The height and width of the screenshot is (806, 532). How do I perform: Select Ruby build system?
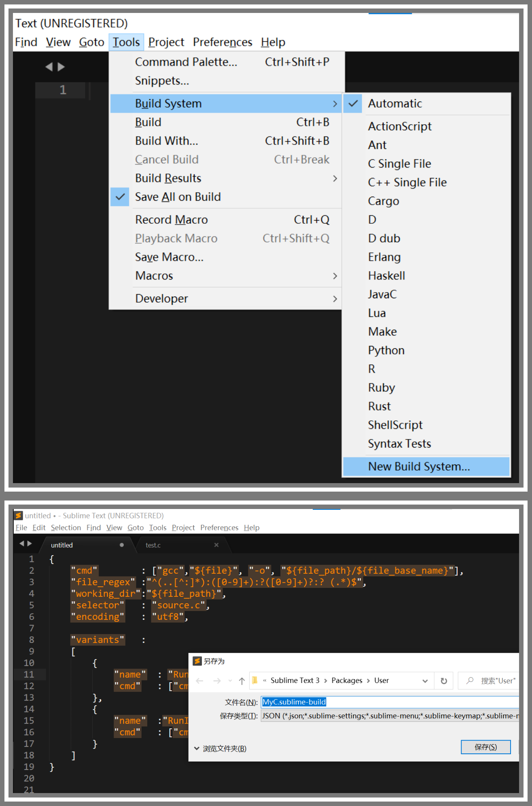click(426, 388)
